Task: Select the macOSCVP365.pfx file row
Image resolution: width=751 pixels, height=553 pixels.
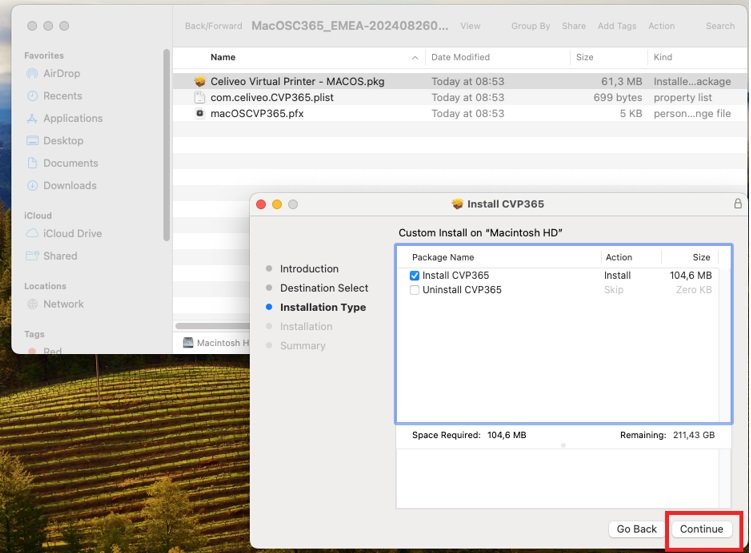Action: [459, 113]
